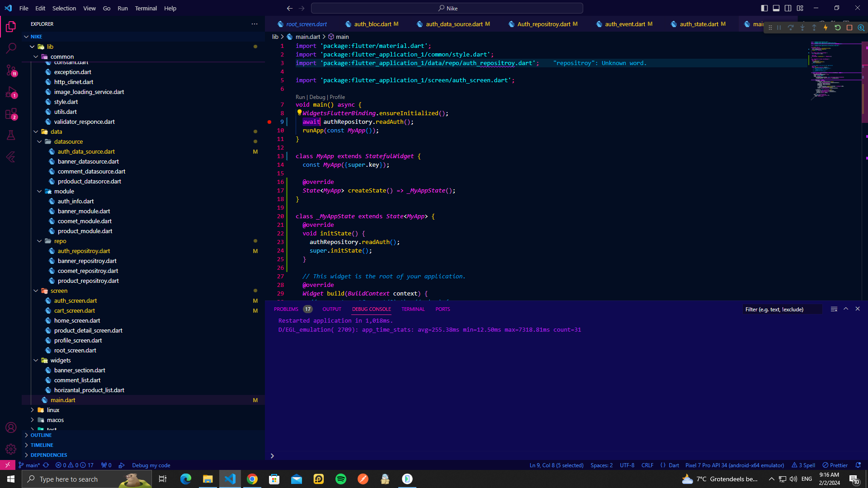
Task: Click the Profile CodeLens above main
Action: [x=337, y=97]
